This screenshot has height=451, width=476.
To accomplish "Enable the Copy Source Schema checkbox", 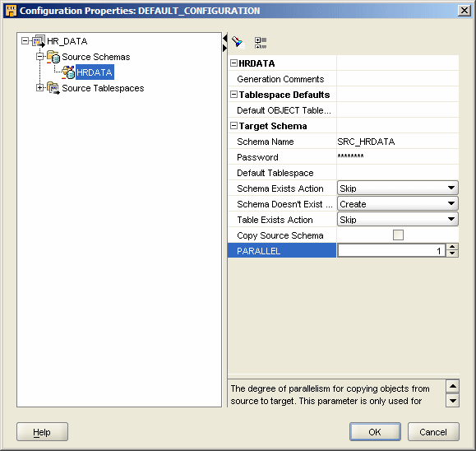I will coord(398,235).
